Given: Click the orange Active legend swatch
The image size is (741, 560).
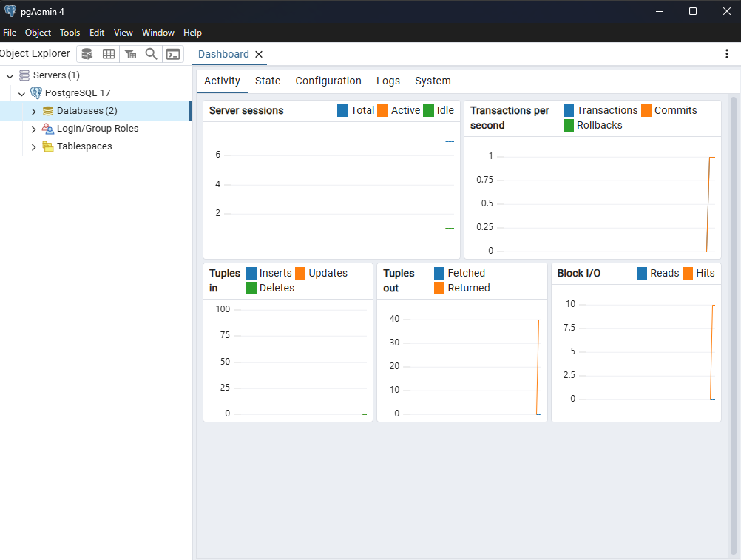Looking at the screenshot, I should (x=383, y=110).
